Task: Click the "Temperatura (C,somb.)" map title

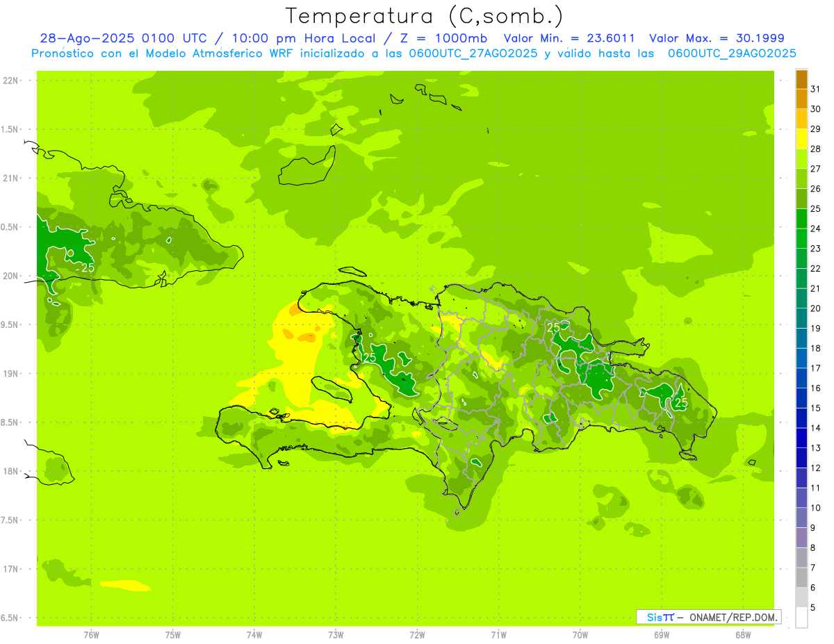Action: point(425,16)
